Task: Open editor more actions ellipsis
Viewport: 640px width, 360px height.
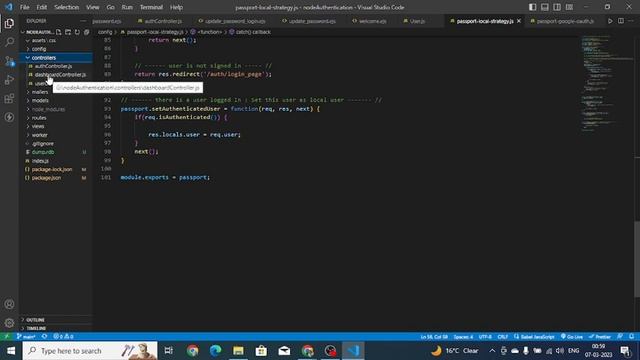Action: click(631, 21)
